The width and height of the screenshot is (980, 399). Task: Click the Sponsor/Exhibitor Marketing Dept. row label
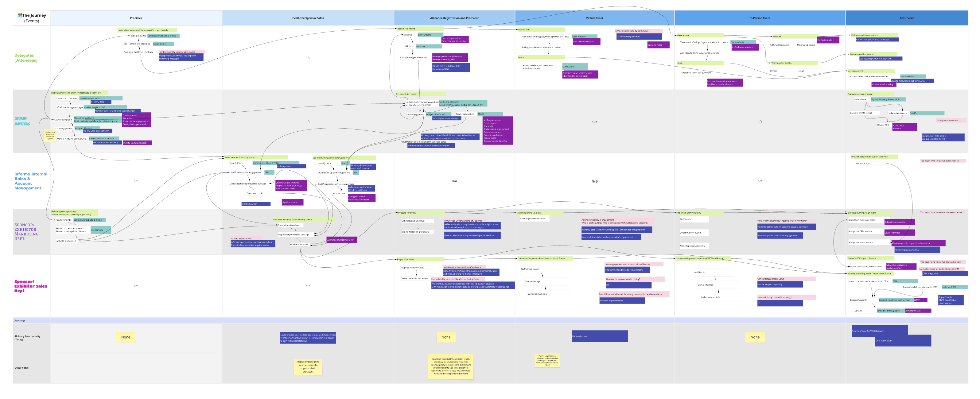(x=26, y=232)
